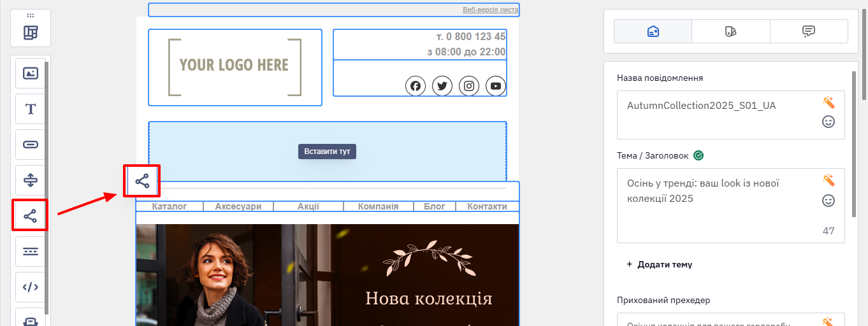This screenshot has width=868, height=326.
Task: Click the settings panel vertical scrollbar
Action: [854, 143]
